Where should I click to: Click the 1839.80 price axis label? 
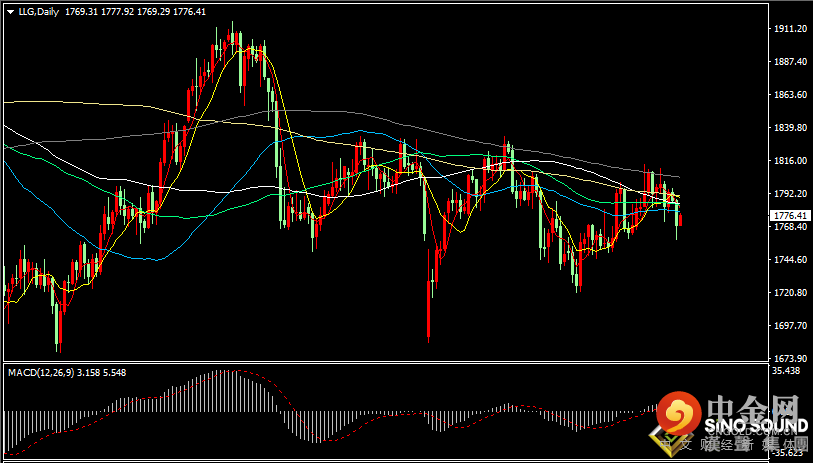[x=791, y=128]
